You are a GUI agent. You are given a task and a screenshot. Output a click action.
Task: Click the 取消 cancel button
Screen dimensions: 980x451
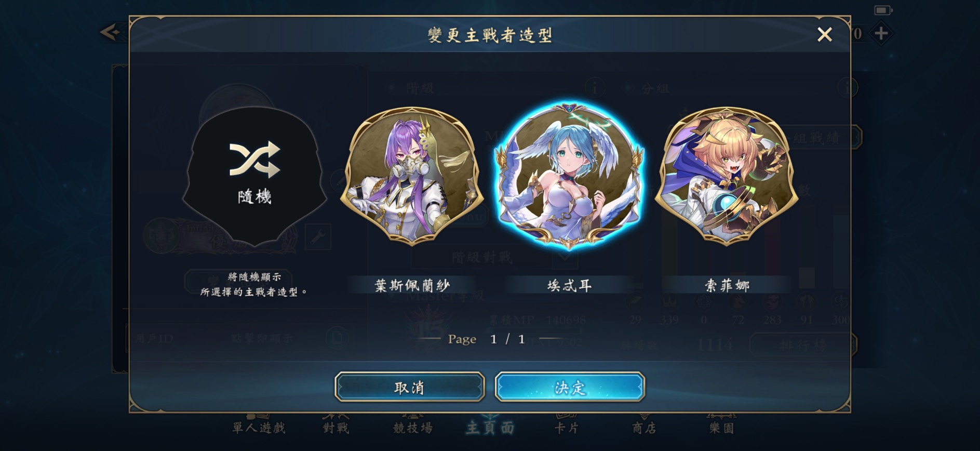pyautogui.click(x=410, y=387)
